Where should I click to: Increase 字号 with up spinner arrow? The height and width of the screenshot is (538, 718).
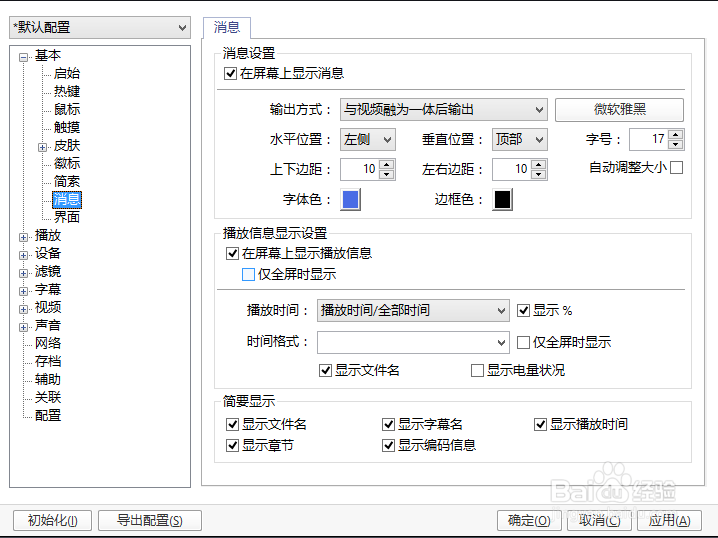pyautogui.click(x=676, y=135)
